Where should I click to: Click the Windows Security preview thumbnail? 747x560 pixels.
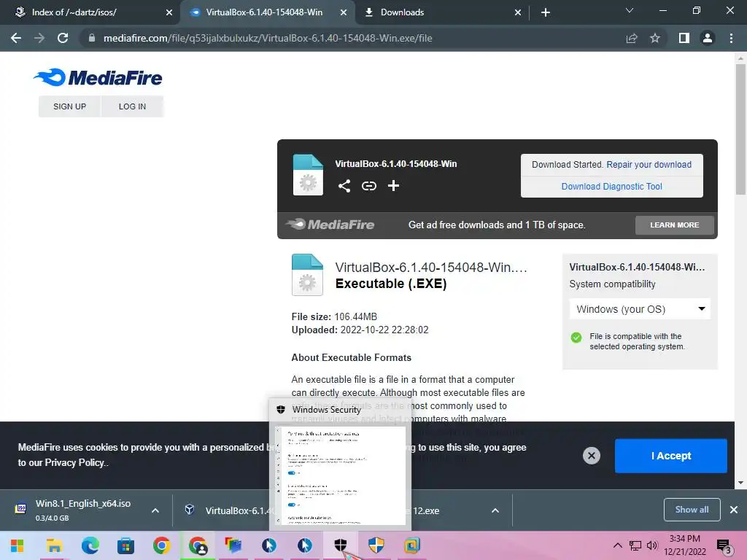pyautogui.click(x=340, y=475)
